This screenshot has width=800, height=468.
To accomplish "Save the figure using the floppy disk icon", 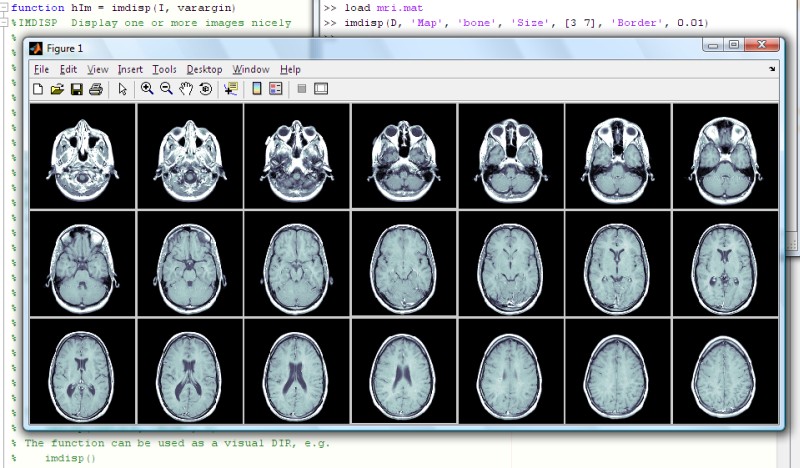I will pos(77,89).
